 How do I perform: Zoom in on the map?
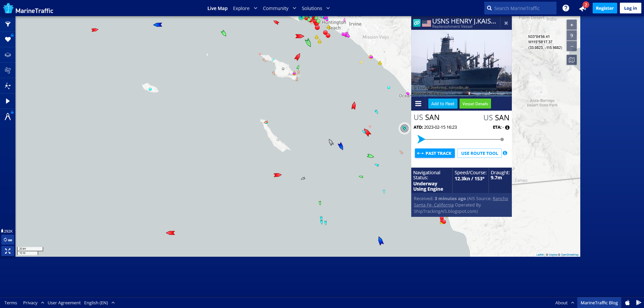pyautogui.click(x=572, y=25)
